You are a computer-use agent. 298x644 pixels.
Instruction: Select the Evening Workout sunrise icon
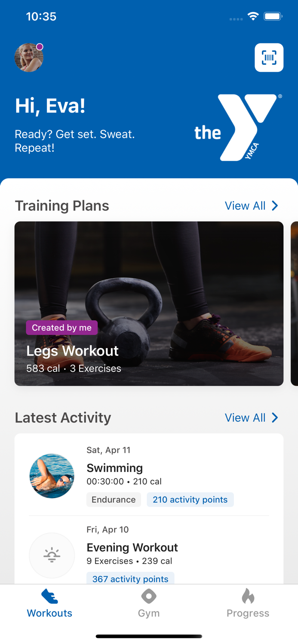[52, 556]
